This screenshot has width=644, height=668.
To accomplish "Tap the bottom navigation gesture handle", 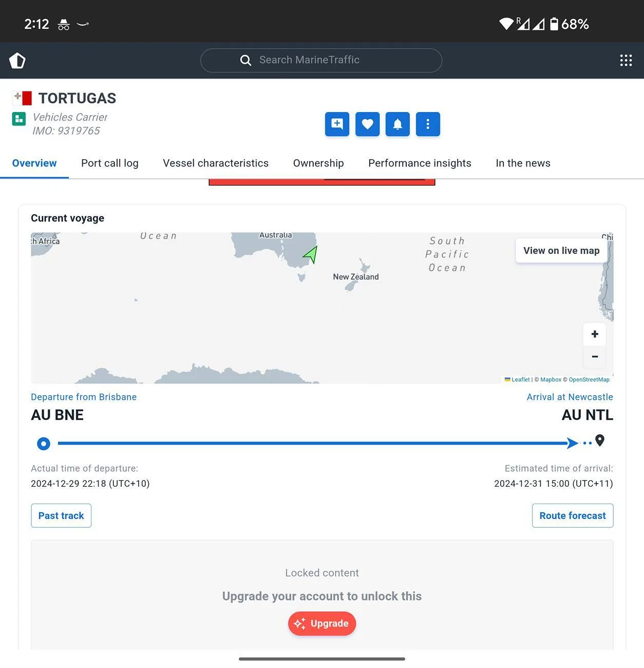I will (322, 659).
